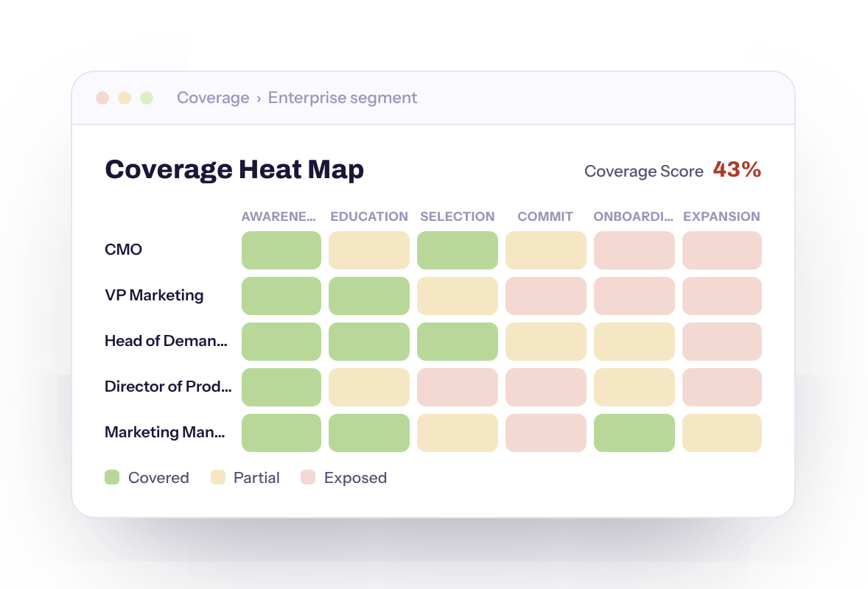
Task: Click the VP Marketing Commit cell
Action: (546, 296)
